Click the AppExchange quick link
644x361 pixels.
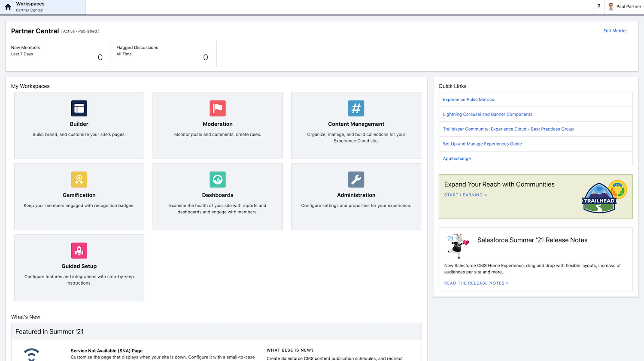point(457,159)
